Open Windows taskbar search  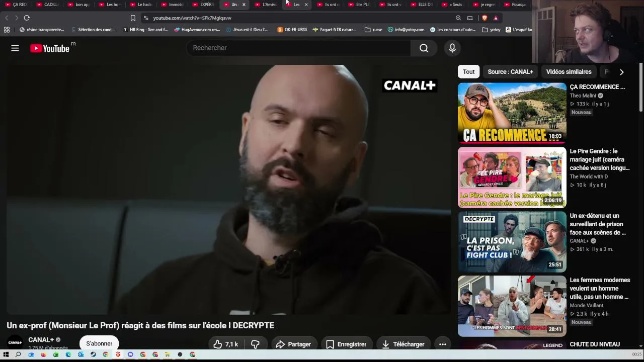coord(18,354)
